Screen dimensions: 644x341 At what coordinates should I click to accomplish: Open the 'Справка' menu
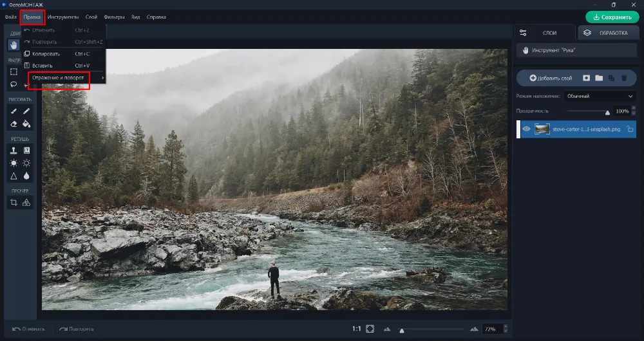(156, 17)
